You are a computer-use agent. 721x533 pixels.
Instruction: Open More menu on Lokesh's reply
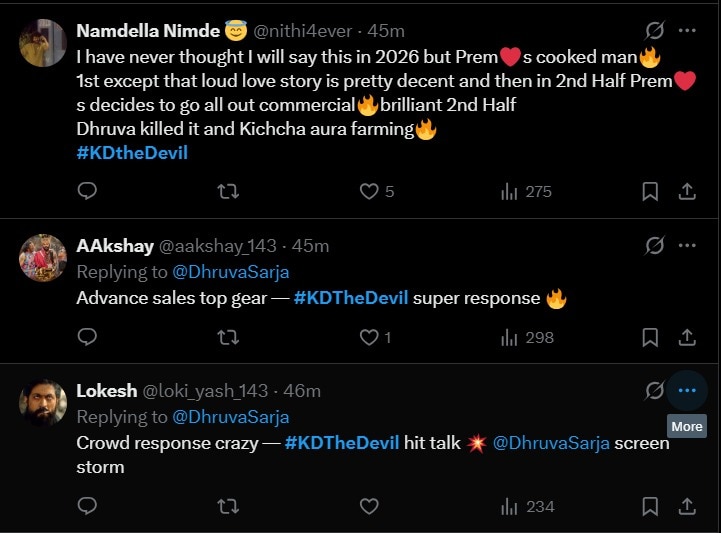687,390
